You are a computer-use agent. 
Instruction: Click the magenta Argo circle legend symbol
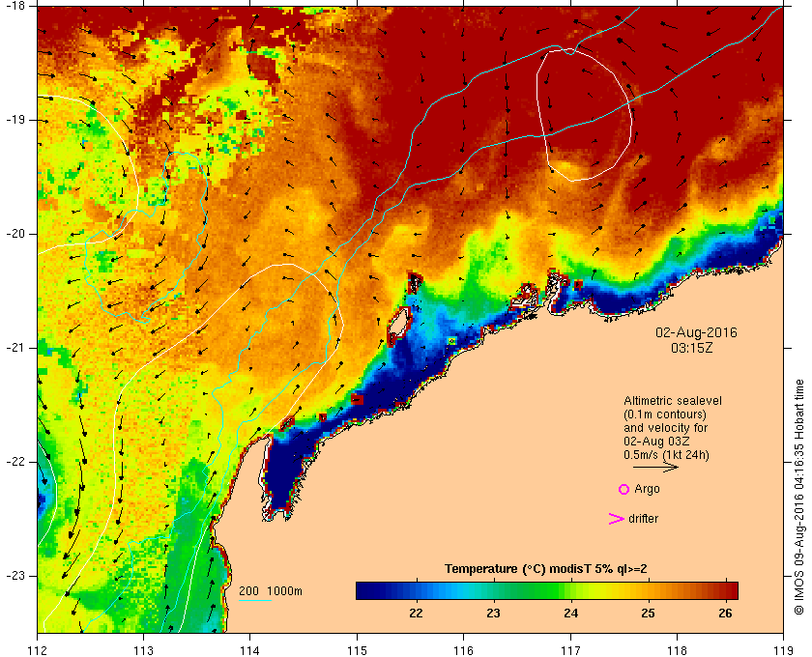pyautogui.click(x=624, y=489)
